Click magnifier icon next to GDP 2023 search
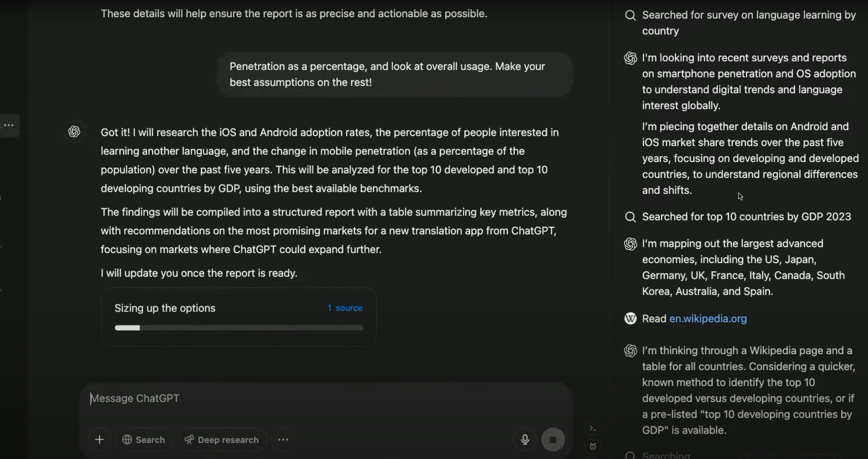868x459 pixels. pos(630,217)
